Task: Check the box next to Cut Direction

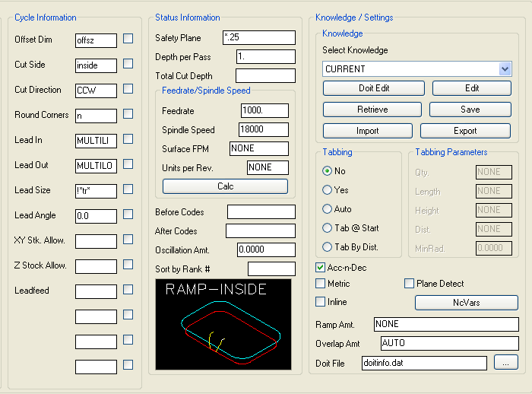Action: point(128,89)
